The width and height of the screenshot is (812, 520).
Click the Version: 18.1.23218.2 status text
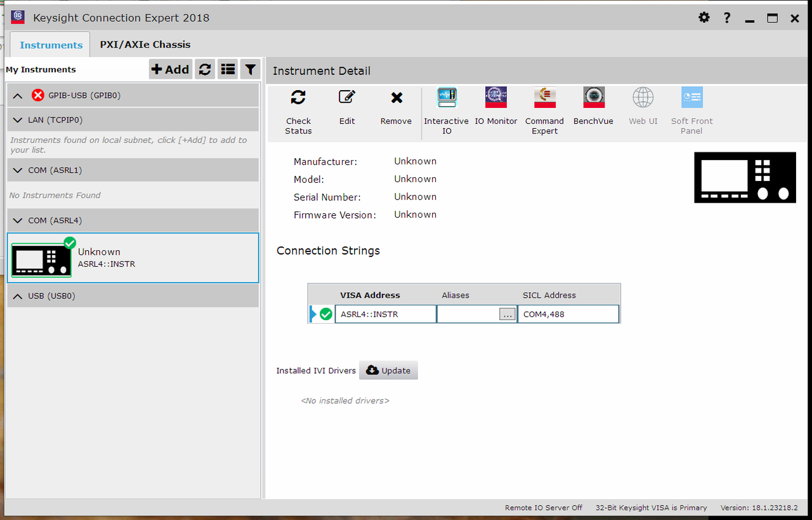759,507
